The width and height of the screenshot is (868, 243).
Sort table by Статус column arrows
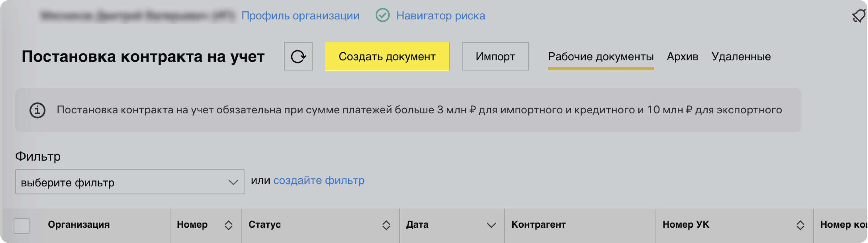(x=386, y=225)
